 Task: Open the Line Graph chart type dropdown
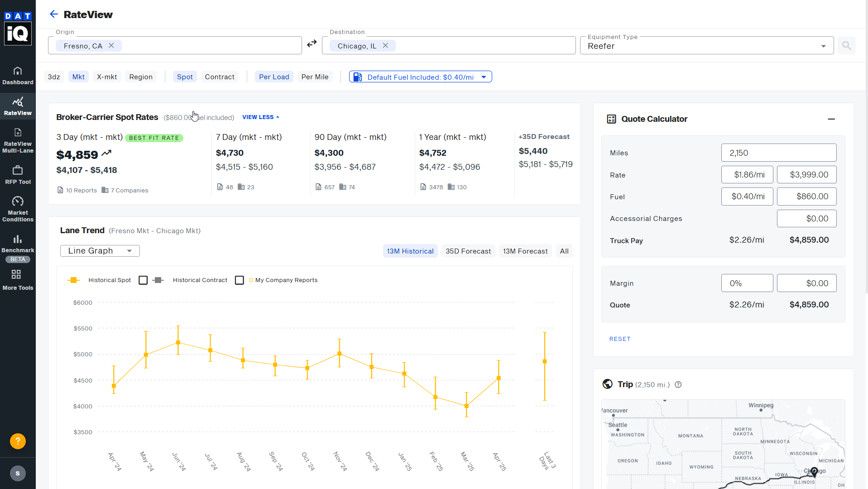(100, 251)
